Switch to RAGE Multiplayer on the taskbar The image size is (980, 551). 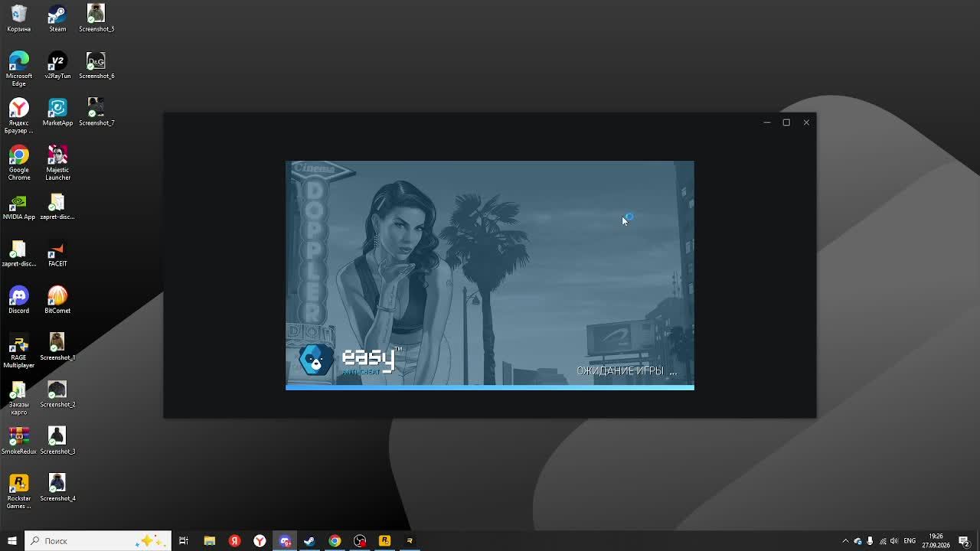(410, 541)
